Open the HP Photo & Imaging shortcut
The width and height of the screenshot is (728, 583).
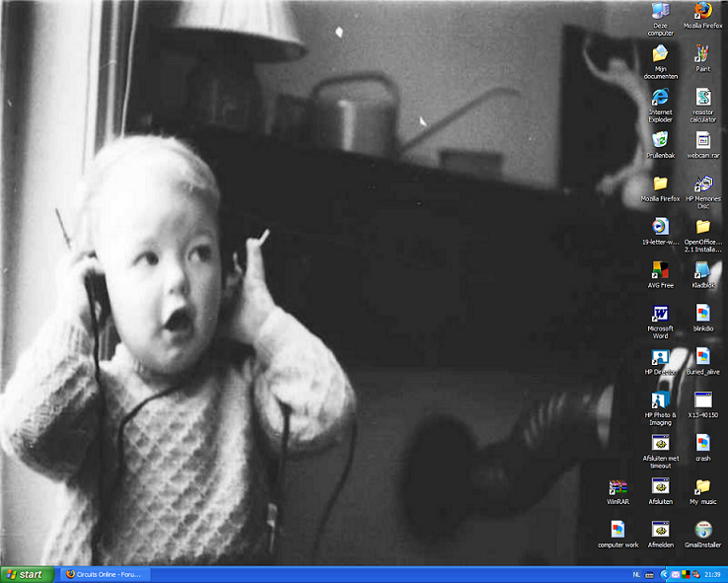(x=660, y=401)
